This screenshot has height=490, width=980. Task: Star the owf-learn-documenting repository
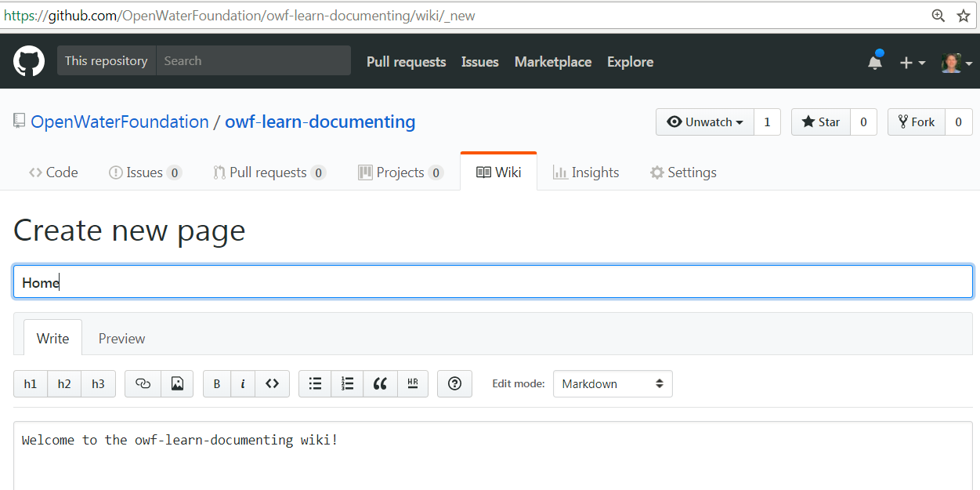tap(820, 122)
